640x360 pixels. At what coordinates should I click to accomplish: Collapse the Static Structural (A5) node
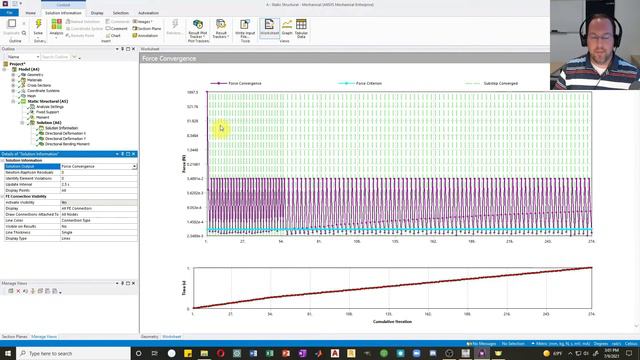pyautogui.click(x=13, y=101)
